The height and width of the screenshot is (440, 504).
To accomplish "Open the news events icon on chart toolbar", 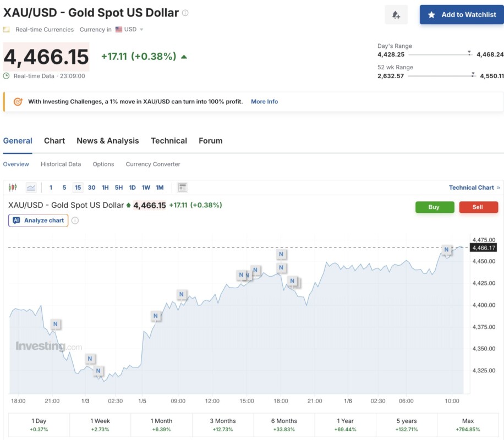I will (182, 188).
